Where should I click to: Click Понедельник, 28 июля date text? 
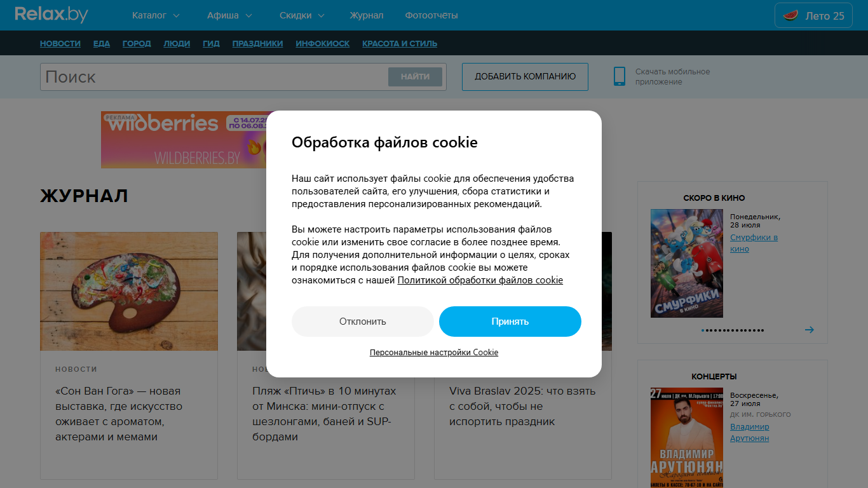pos(756,221)
